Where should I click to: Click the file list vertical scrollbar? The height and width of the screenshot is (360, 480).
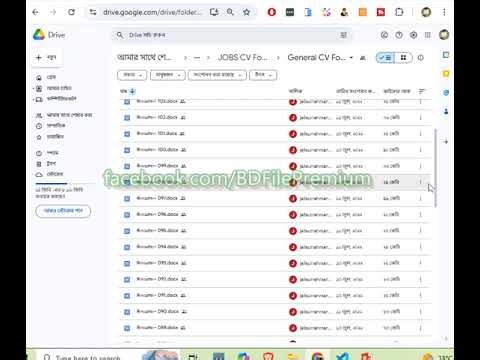click(435, 168)
